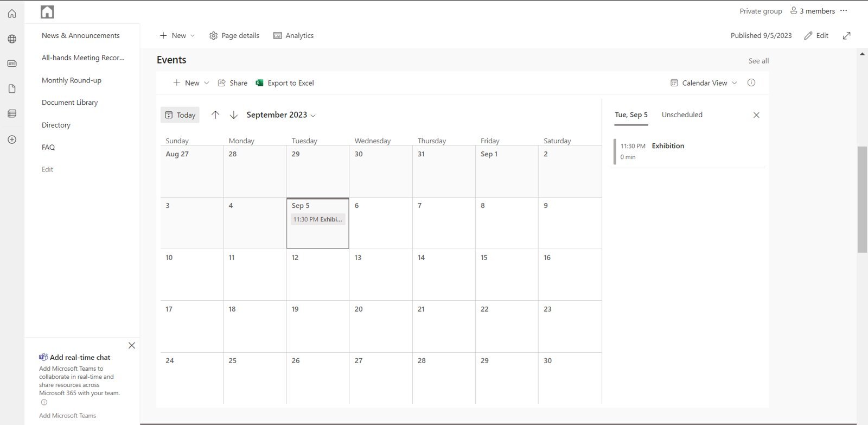Click Edit under the navigation links
The width and height of the screenshot is (868, 425).
click(x=48, y=170)
